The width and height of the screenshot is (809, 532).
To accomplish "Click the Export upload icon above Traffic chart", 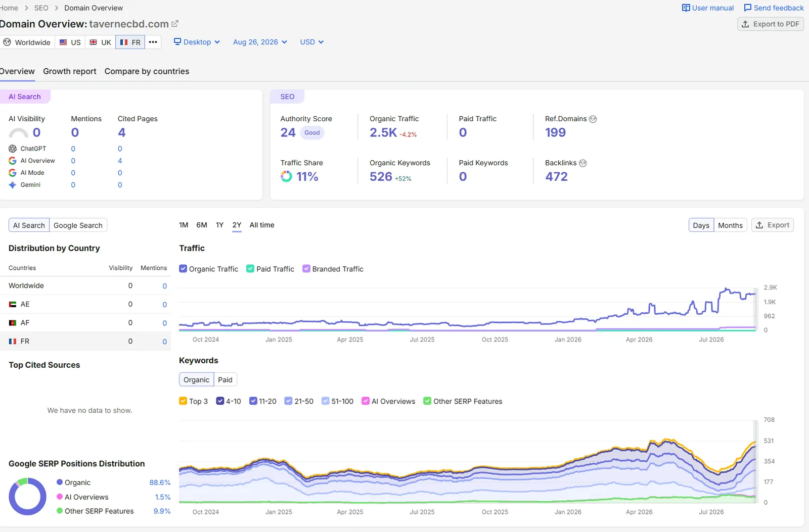I will pos(759,225).
